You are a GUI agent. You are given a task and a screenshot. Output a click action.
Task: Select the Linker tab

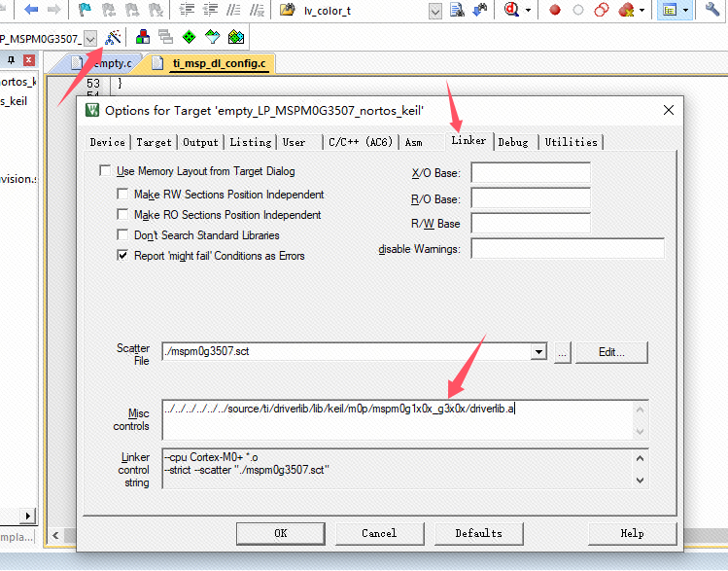(x=468, y=140)
